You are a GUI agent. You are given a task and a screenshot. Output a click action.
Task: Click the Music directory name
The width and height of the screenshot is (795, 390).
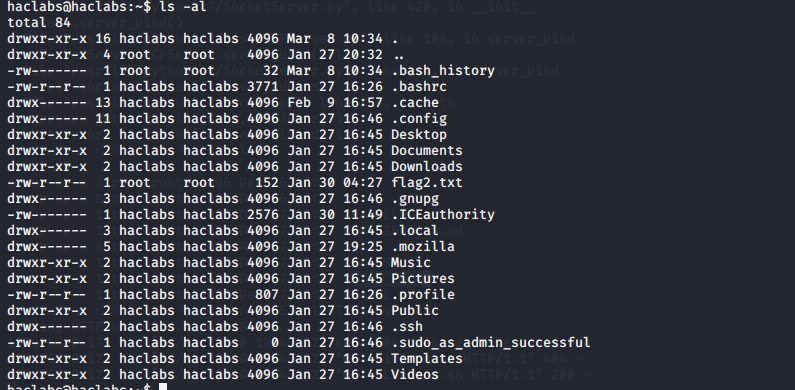pyautogui.click(x=411, y=262)
